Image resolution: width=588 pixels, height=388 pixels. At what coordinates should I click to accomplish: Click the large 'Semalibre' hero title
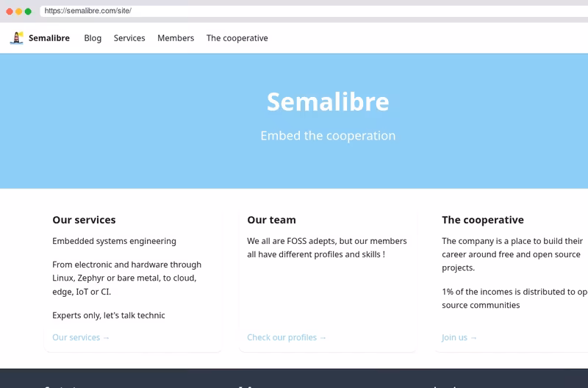pos(328,101)
